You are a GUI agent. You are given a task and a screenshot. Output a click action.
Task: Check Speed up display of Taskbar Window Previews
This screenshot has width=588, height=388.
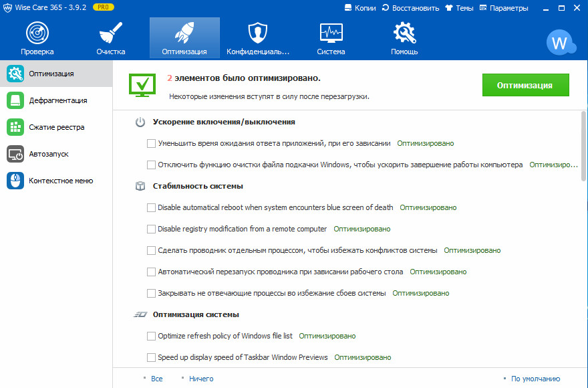click(151, 358)
